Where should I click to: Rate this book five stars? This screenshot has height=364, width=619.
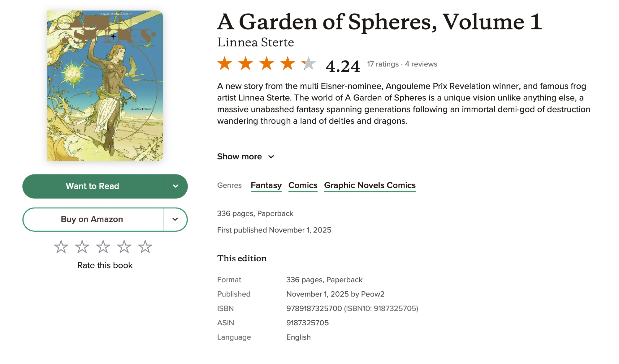point(145,247)
